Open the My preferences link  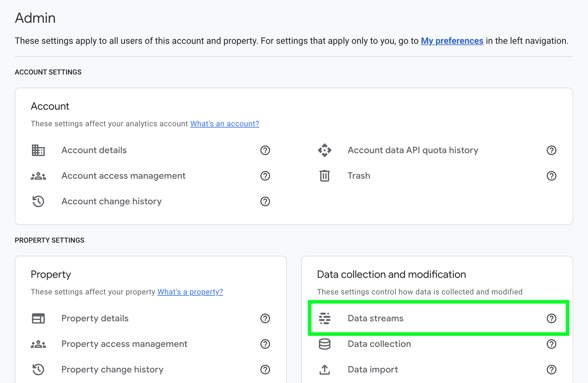coord(452,41)
